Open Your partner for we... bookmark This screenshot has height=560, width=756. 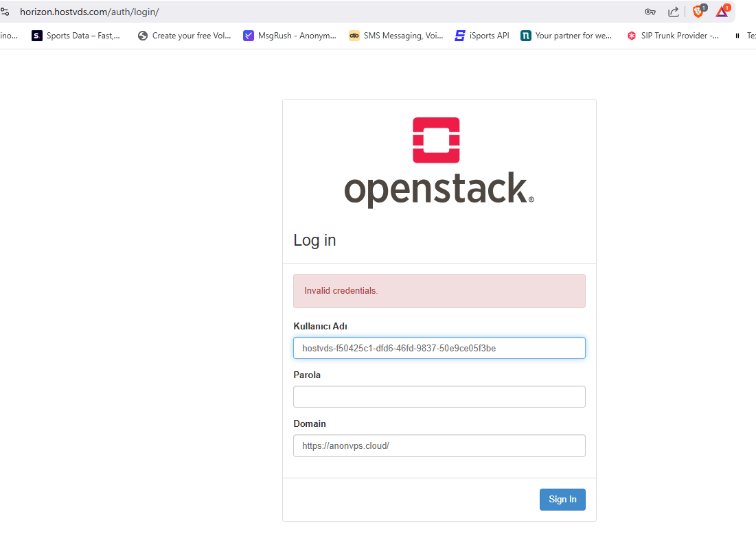[566, 36]
